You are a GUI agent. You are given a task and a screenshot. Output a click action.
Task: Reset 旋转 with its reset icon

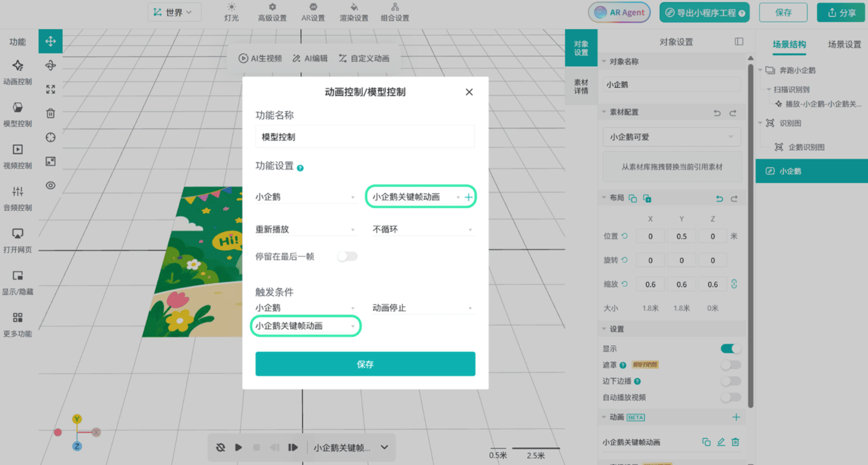(x=625, y=260)
